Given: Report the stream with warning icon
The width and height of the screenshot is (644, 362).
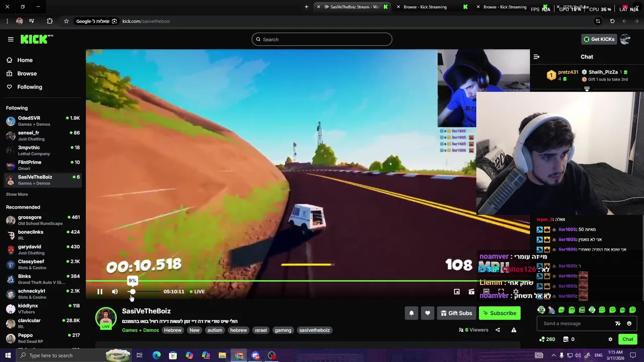Looking at the screenshot, I should click(514, 330).
